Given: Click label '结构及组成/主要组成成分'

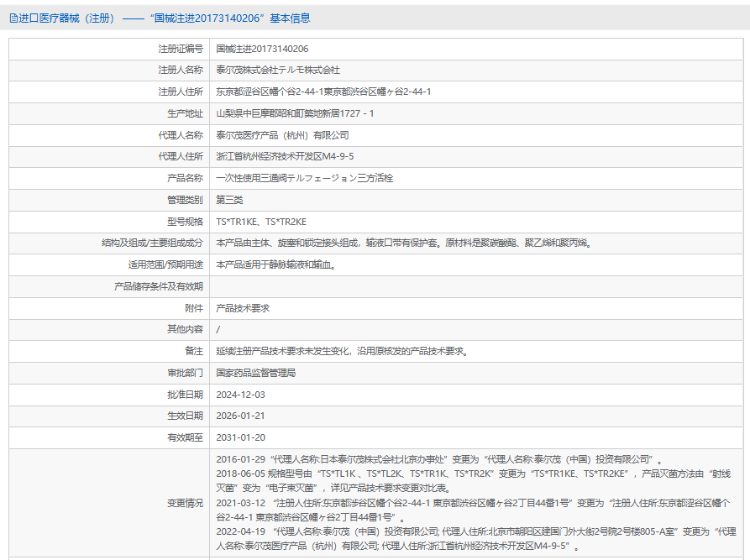Looking at the screenshot, I should tap(152, 243).
